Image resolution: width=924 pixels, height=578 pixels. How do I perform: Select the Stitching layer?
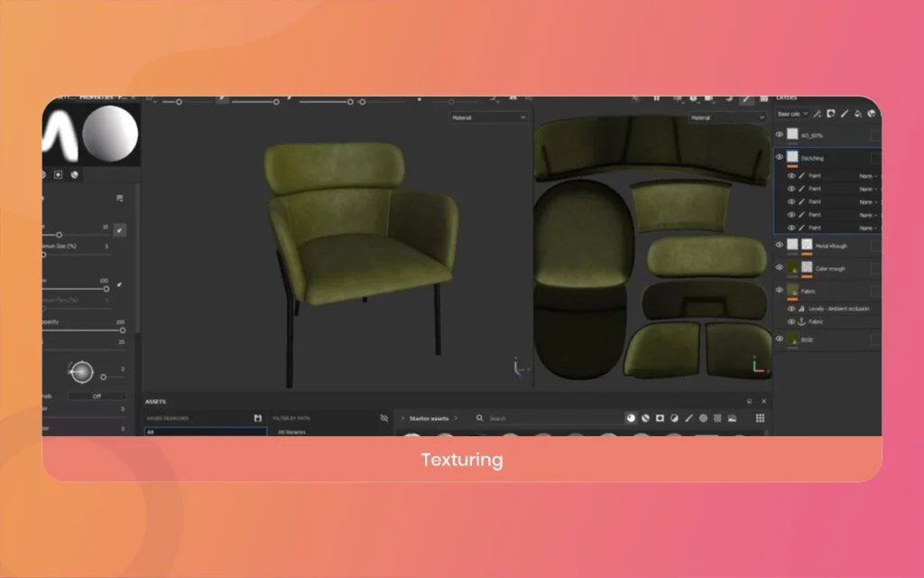click(812, 158)
